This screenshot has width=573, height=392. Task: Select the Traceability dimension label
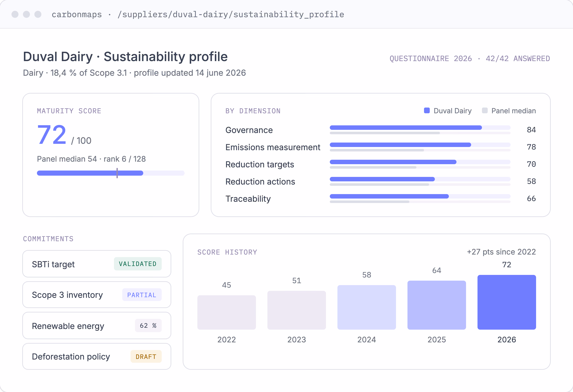[248, 199]
